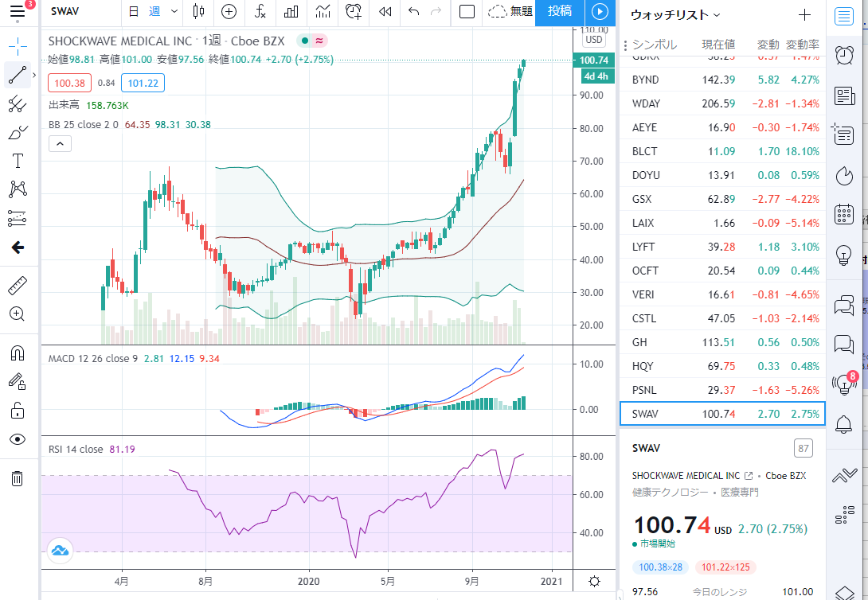Open the hotlists flame icon

point(844,175)
